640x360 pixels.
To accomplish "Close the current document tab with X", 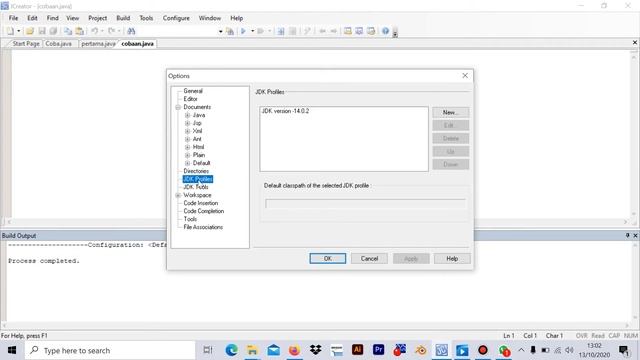I will point(635,42).
